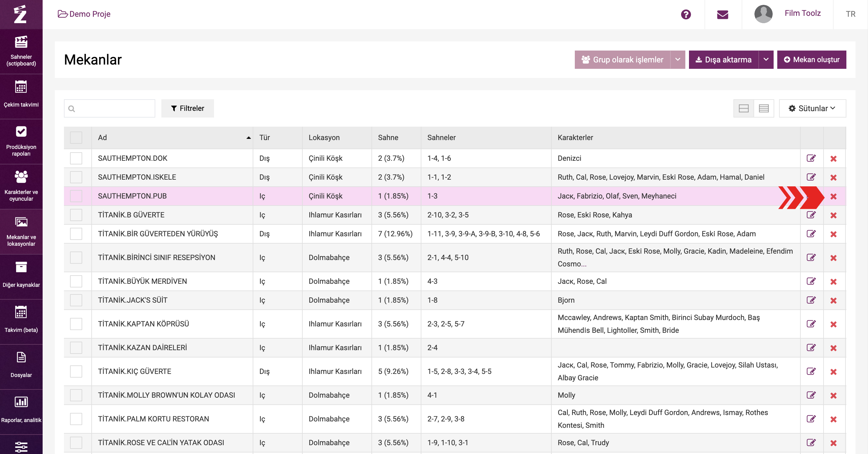This screenshot has height=454, width=868.
Task: Delete the TİTANİK.B GÜVERTE row
Action: point(833,215)
